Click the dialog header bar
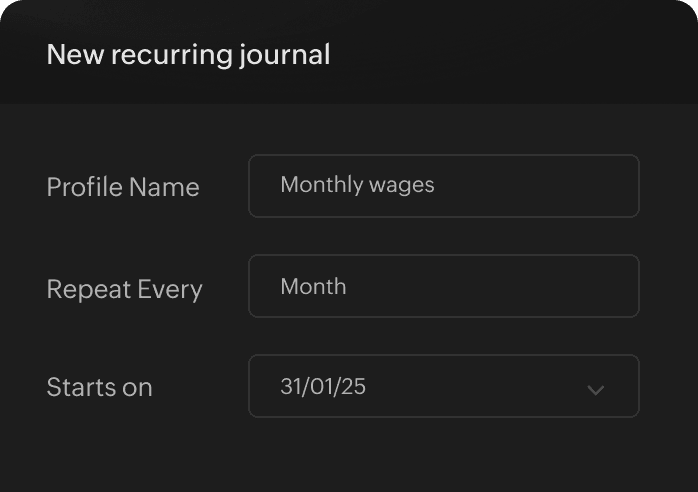Viewport: 698px width, 492px height. click(x=500, y=52)
